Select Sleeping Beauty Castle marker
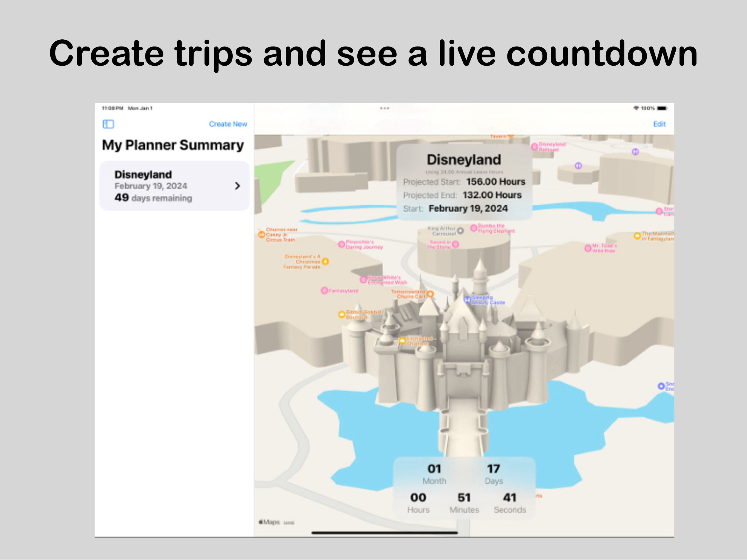Viewport: 747px width, 560px height. [x=467, y=300]
